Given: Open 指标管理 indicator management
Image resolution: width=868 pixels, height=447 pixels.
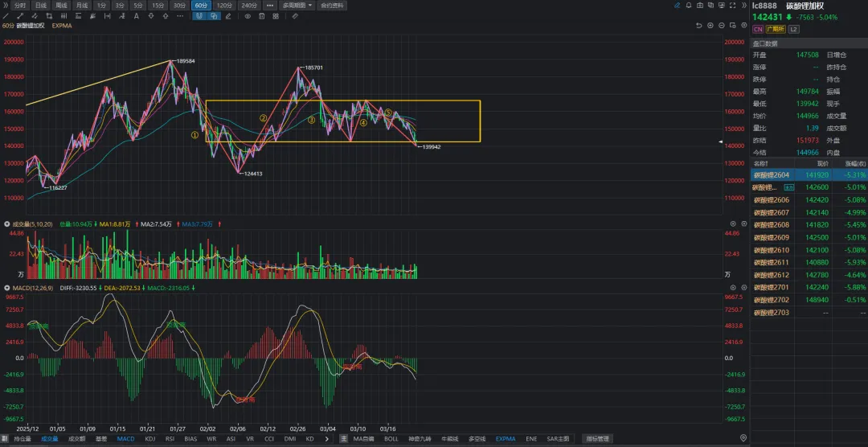Looking at the screenshot, I should (598, 439).
